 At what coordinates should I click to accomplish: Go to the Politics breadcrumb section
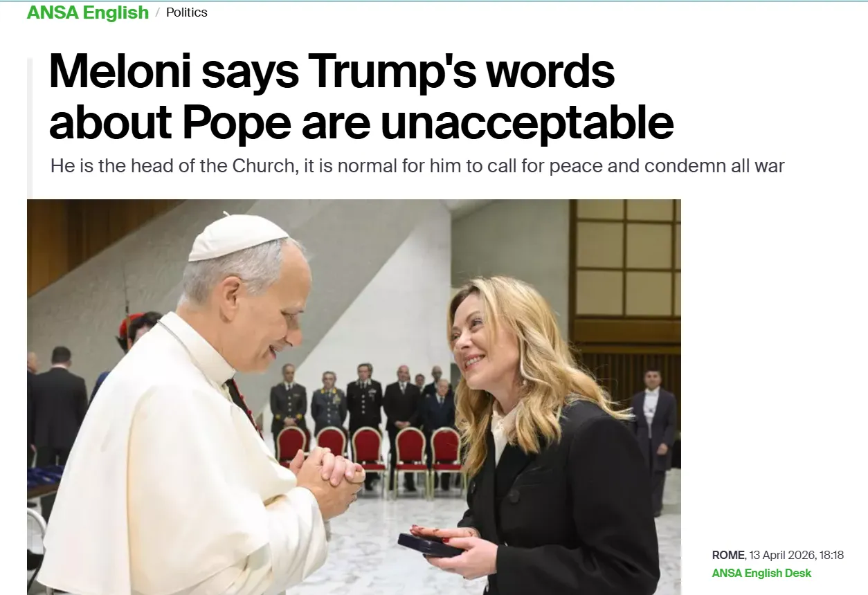pyautogui.click(x=186, y=12)
